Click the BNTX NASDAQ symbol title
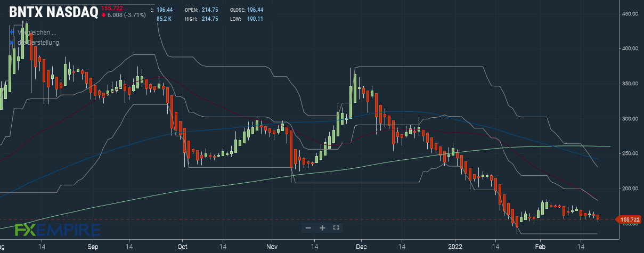The image size is (644, 253). [53, 12]
